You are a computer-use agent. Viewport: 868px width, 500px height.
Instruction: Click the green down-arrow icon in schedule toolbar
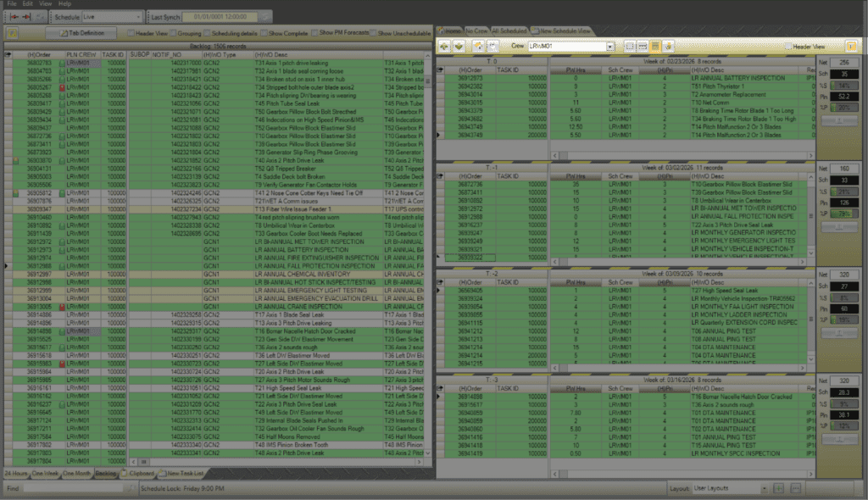click(460, 46)
